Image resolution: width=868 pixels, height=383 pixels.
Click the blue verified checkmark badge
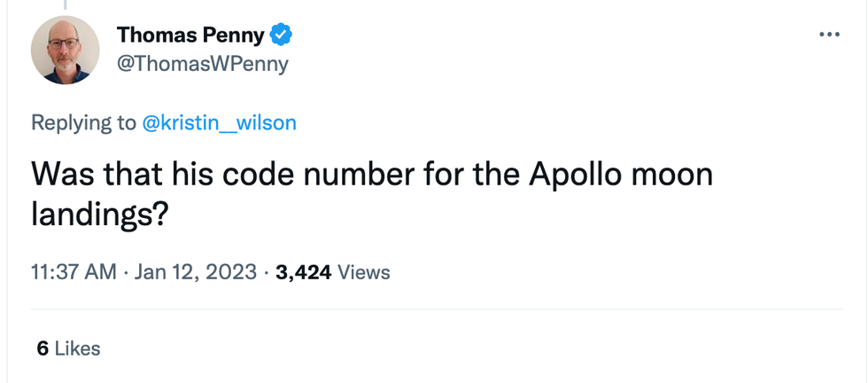point(283,35)
